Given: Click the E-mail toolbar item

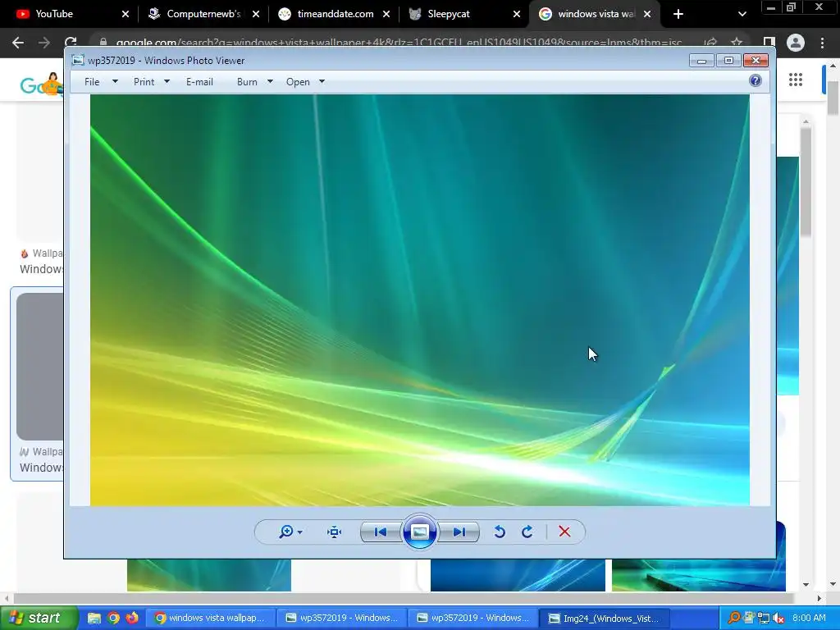Looking at the screenshot, I should click(199, 82).
